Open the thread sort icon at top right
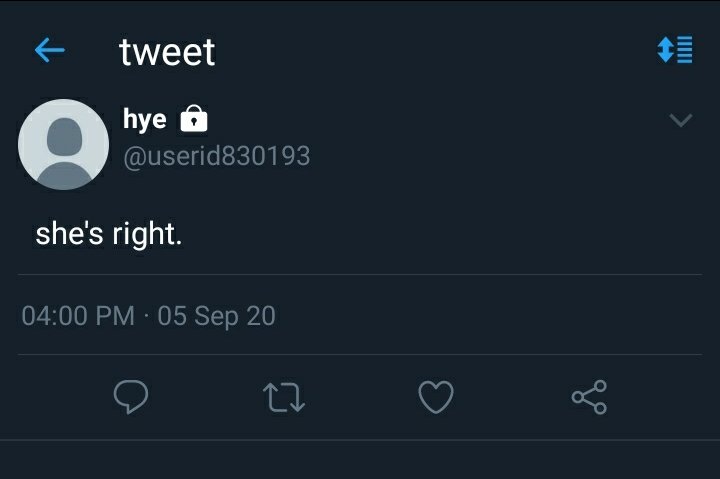The height and width of the screenshot is (479, 720). (675, 50)
